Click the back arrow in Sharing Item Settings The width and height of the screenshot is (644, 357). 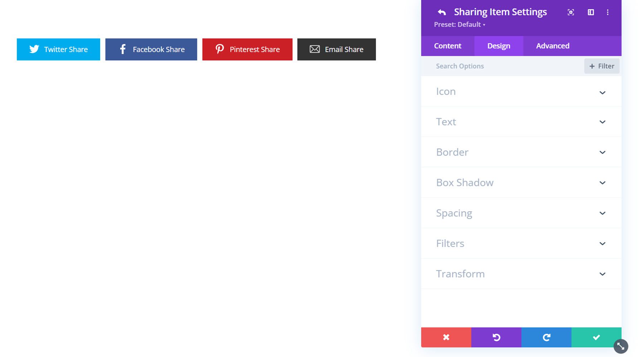point(441,12)
